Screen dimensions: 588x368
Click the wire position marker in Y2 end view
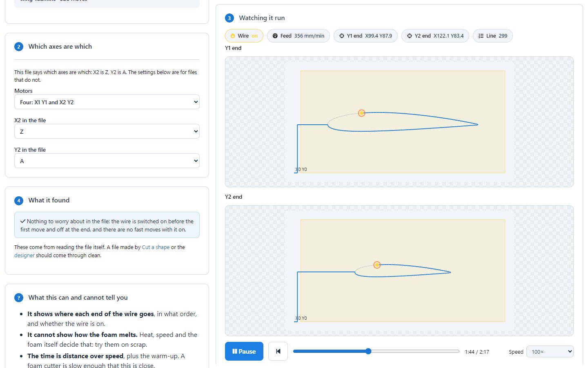click(x=377, y=265)
